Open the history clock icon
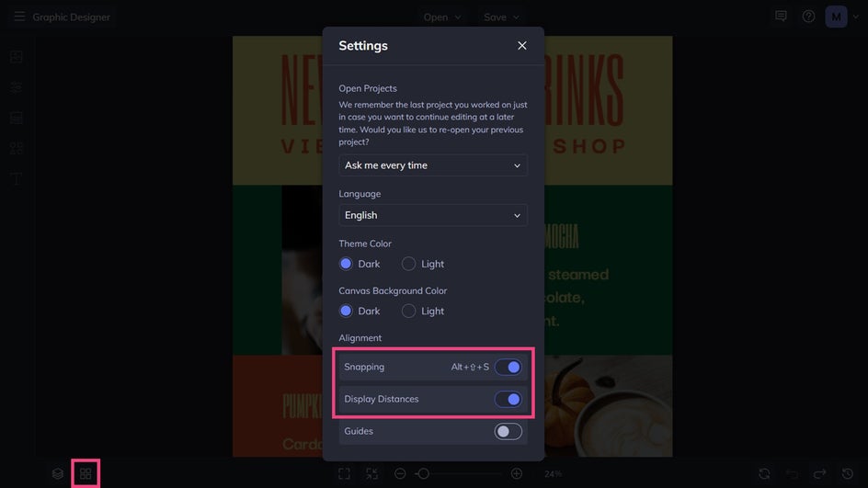The image size is (868, 488). coord(848,473)
